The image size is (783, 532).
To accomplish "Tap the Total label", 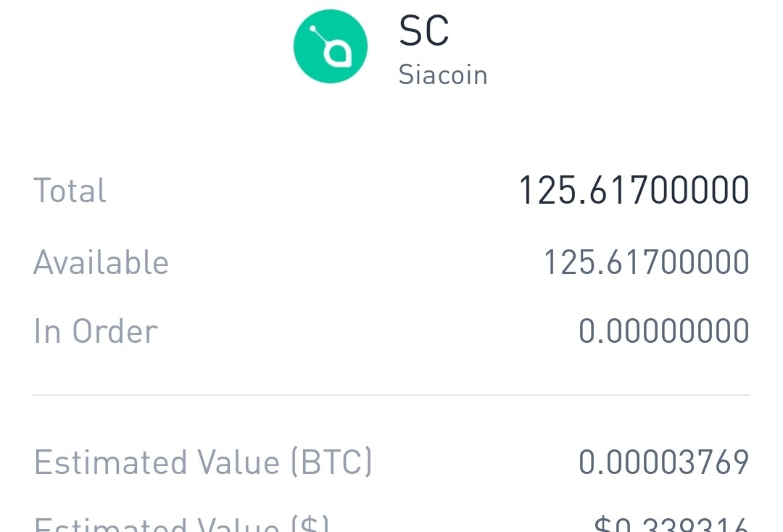I will pos(70,190).
